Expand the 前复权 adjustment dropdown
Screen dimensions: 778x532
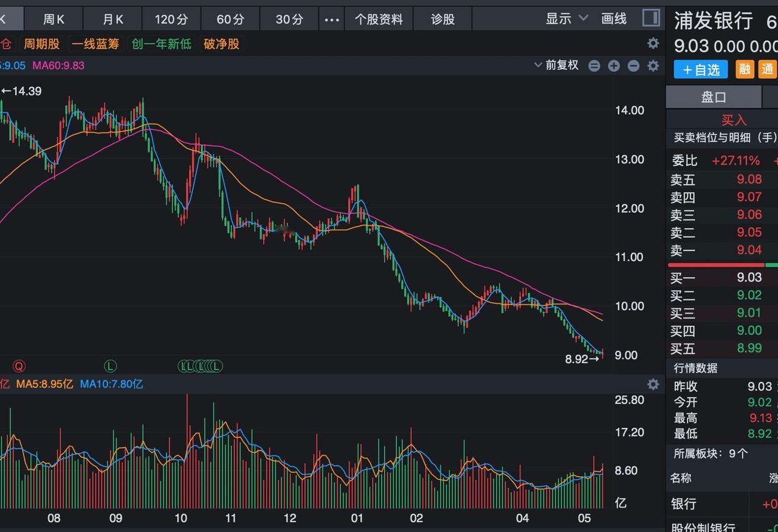pyautogui.click(x=556, y=65)
